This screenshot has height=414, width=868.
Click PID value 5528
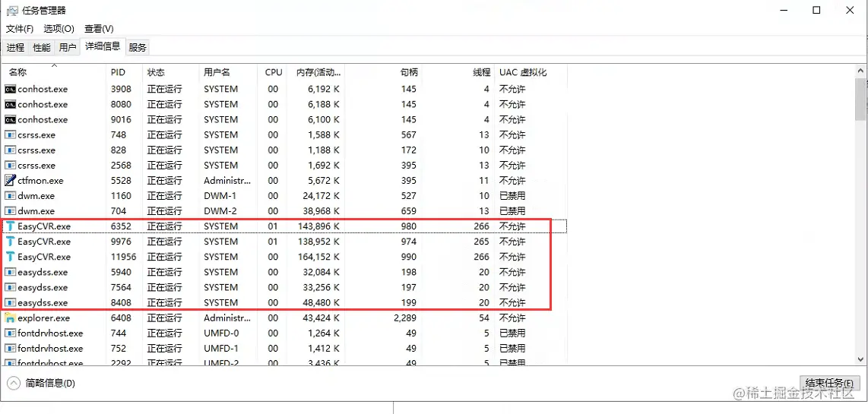point(122,181)
